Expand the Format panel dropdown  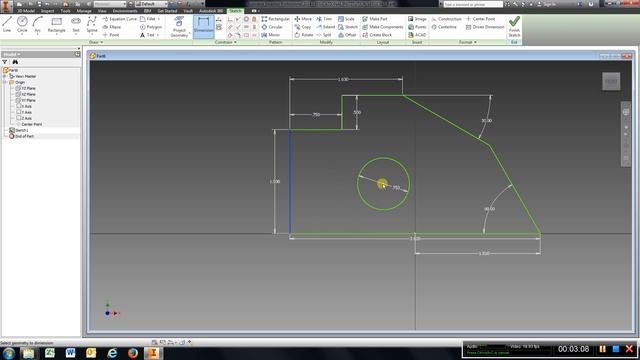click(468, 42)
